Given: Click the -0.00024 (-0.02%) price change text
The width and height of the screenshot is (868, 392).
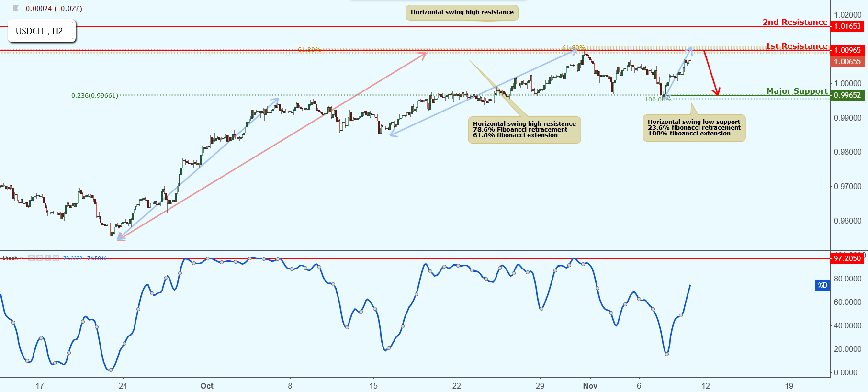Looking at the screenshot, I should click(x=52, y=9).
